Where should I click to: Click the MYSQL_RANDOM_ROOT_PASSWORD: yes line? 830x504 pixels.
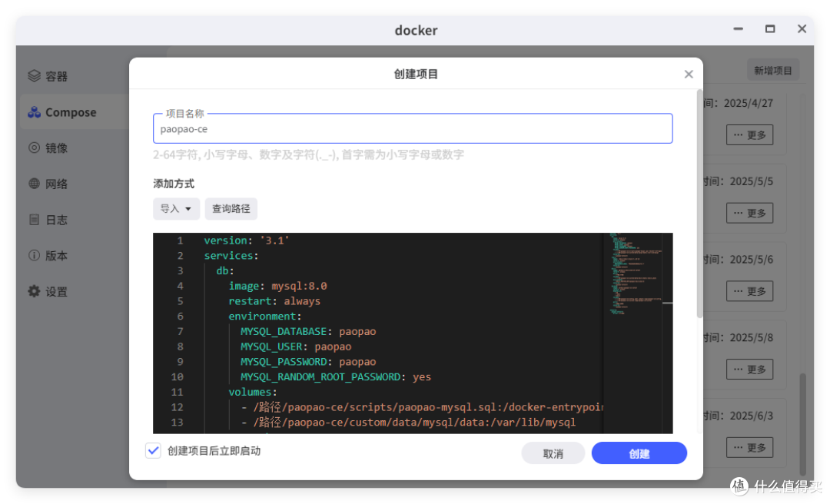336,377
